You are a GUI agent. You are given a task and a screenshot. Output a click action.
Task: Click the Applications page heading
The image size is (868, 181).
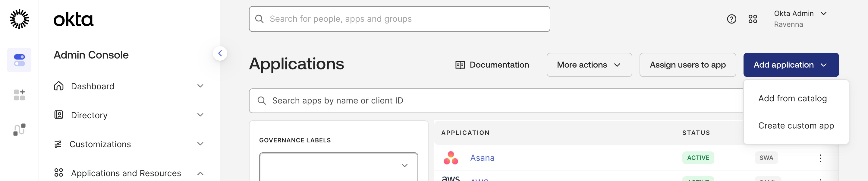pyautogui.click(x=297, y=64)
